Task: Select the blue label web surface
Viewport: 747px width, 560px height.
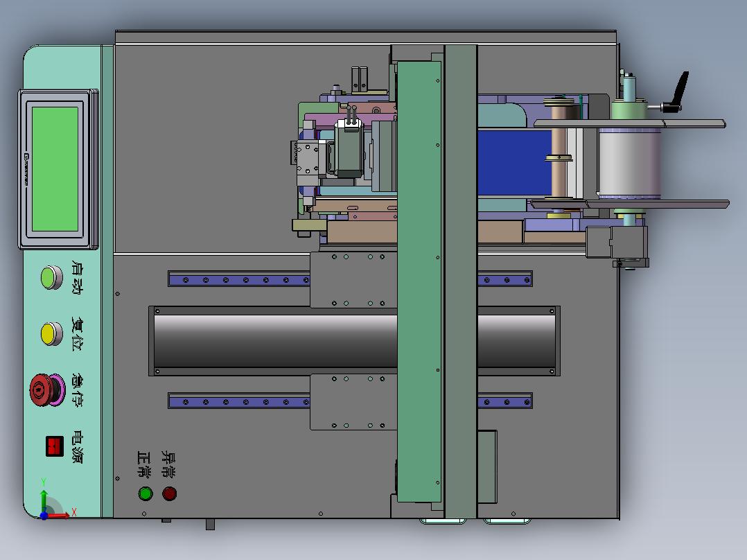Action: click(515, 162)
